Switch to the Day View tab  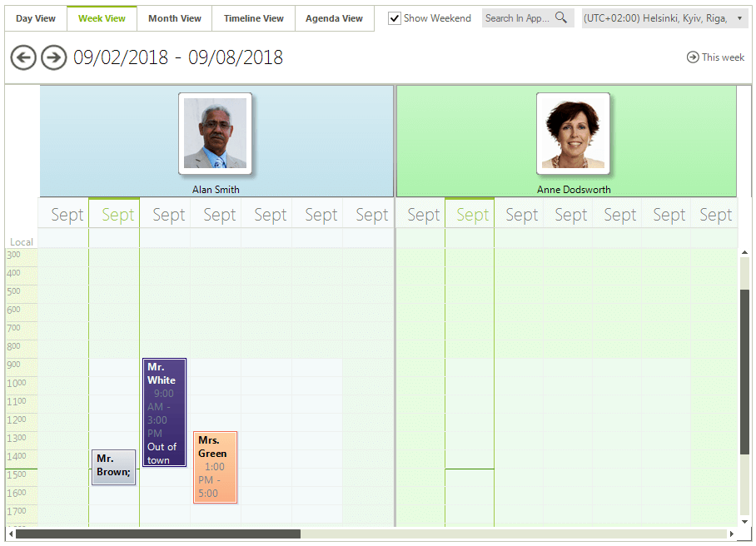pos(35,17)
